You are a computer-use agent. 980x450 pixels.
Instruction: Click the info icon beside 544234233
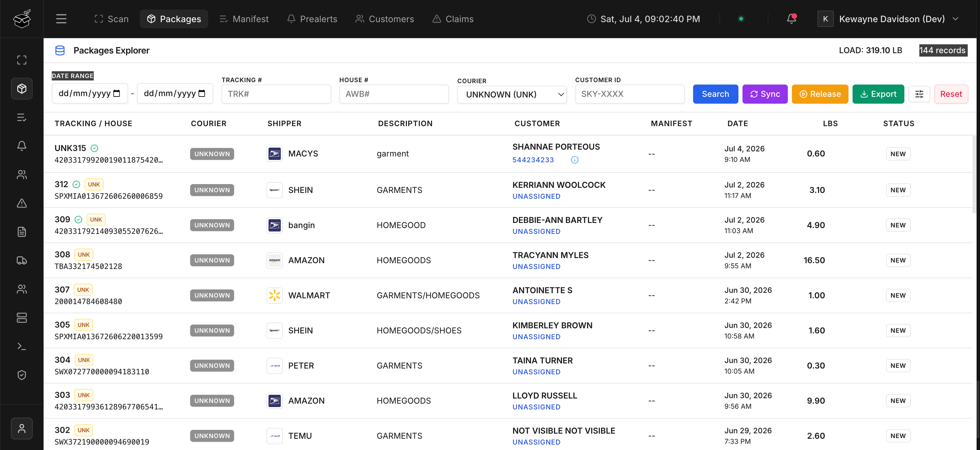(575, 160)
